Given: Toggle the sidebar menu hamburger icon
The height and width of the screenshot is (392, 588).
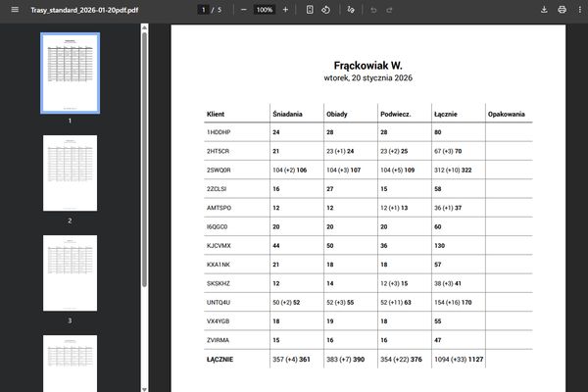Looking at the screenshot, I should (14, 9).
